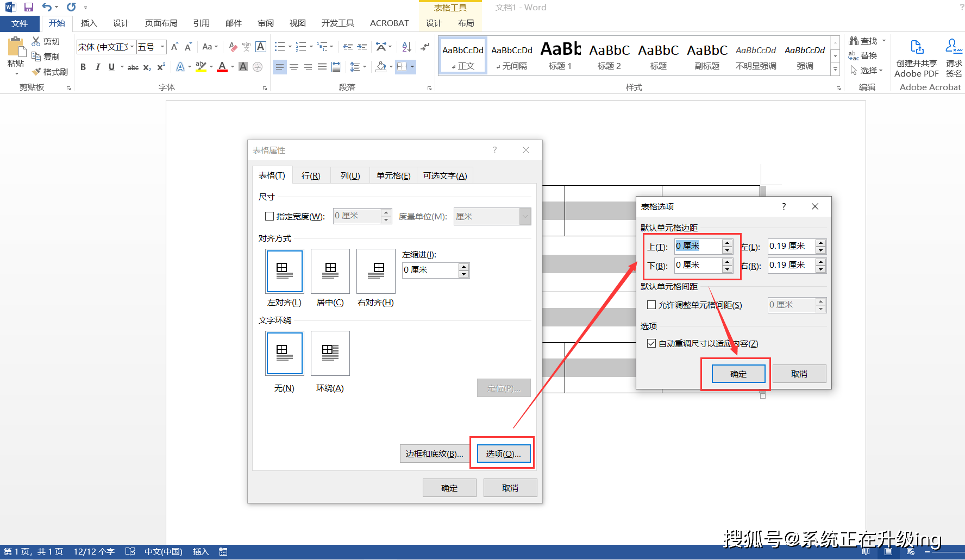Select left table alignment option
The width and height of the screenshot is (965, 560).
click(285, 272)
